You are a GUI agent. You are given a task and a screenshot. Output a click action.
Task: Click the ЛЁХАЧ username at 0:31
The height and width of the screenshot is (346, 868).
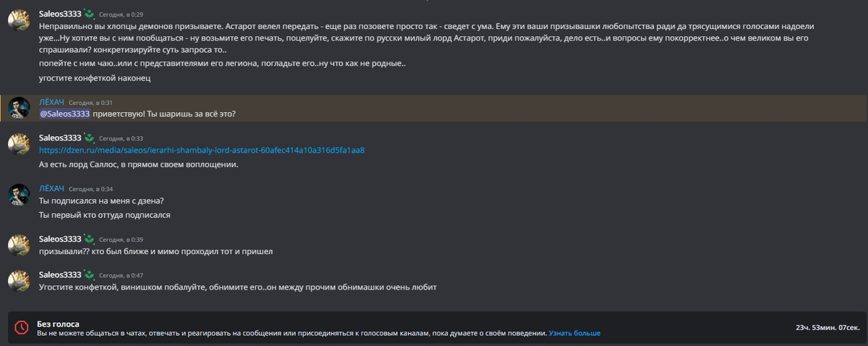click(x=51, y=103)
